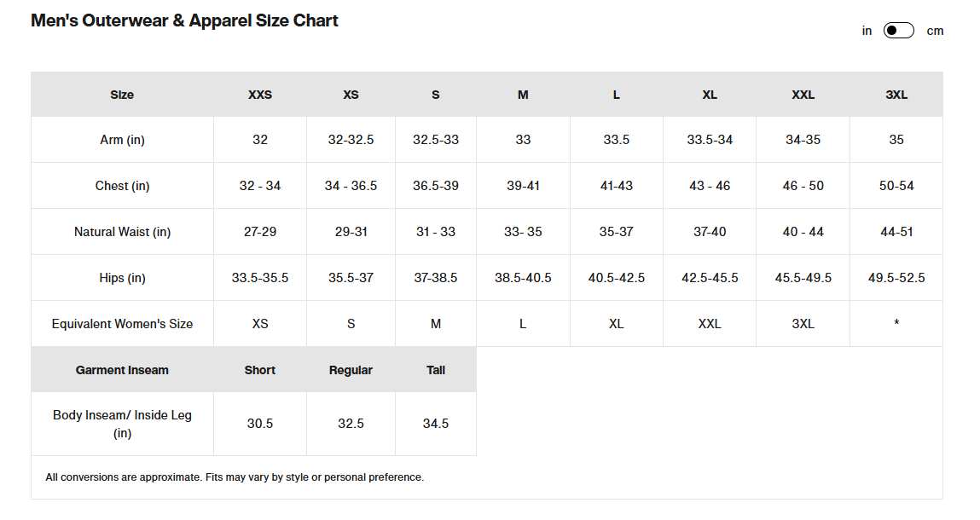This screenshot has height=520, width=980.
Task: Click the Short inseam column header
Action: [260, 370]
